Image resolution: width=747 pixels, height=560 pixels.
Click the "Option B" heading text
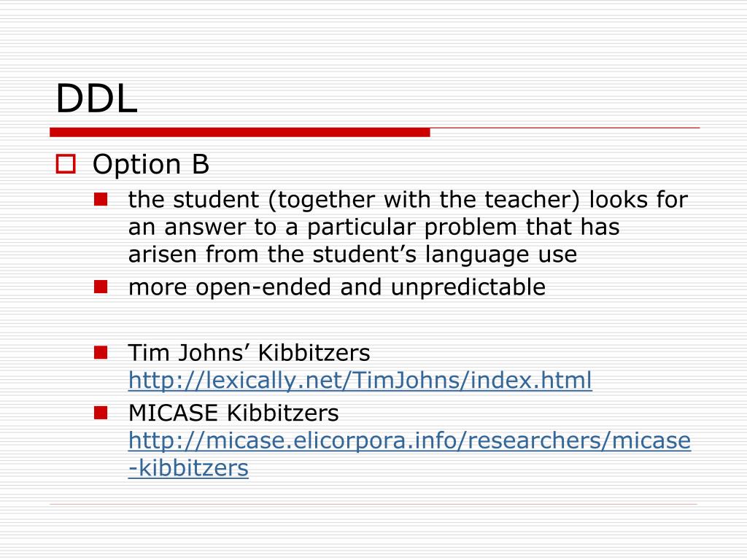click(150, 164)
